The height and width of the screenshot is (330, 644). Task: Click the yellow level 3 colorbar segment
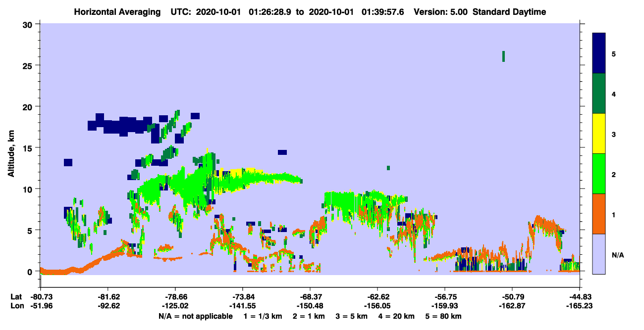[x=599, y=134]
